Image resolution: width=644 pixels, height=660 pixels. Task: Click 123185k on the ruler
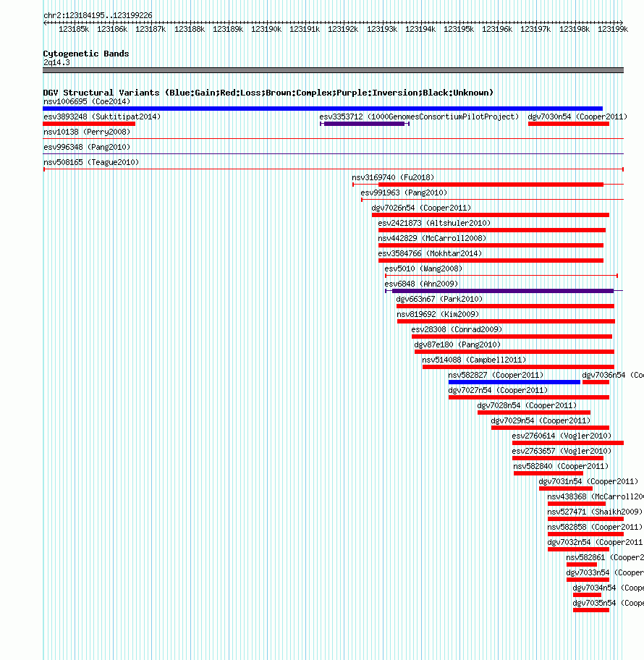click(74, 29)
